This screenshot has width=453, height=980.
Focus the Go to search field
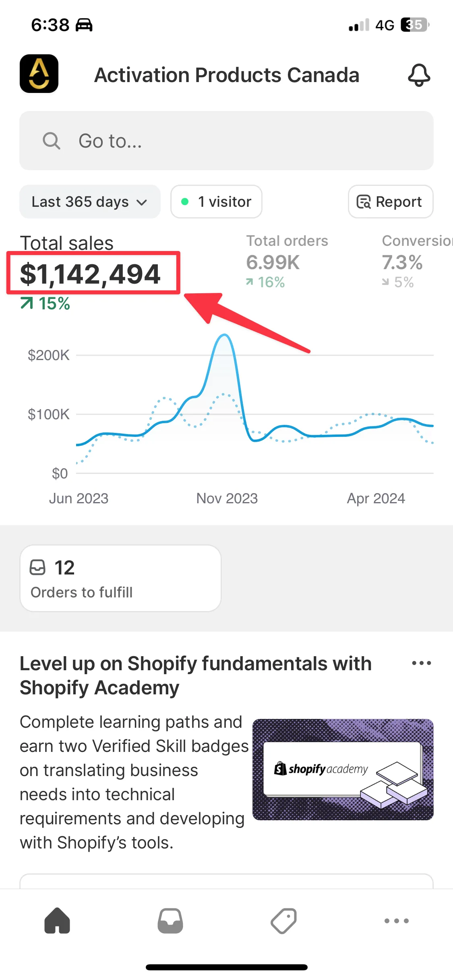pyautogui.click(x=242, y=141)
